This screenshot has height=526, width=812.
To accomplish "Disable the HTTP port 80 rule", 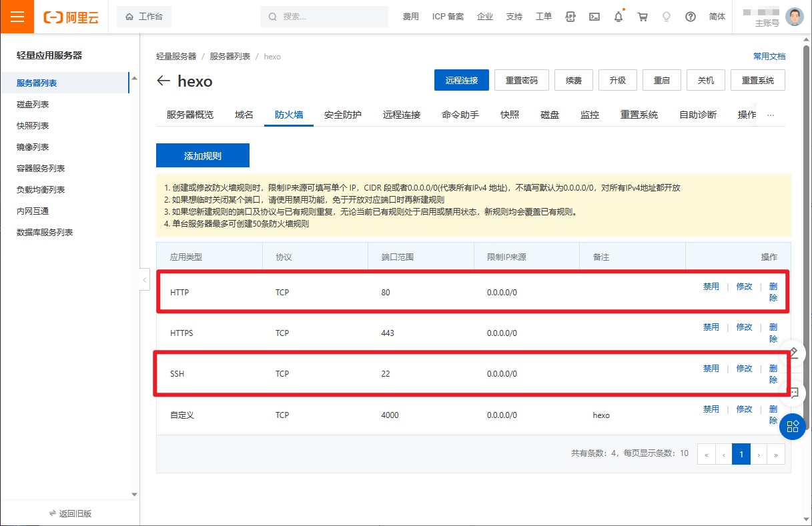I will 711,287.
